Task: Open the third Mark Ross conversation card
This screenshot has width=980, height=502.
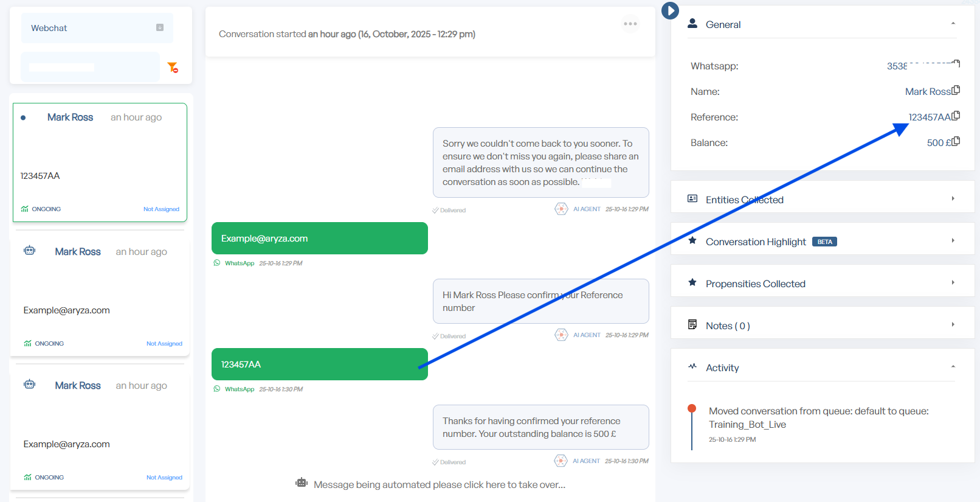Action: [100, 426]
